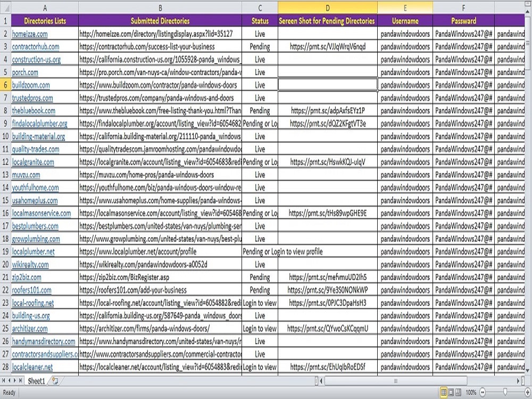Open the localgranite.com link
The image size is (532, 399).
pyautogui.click(x=33, y=162)
